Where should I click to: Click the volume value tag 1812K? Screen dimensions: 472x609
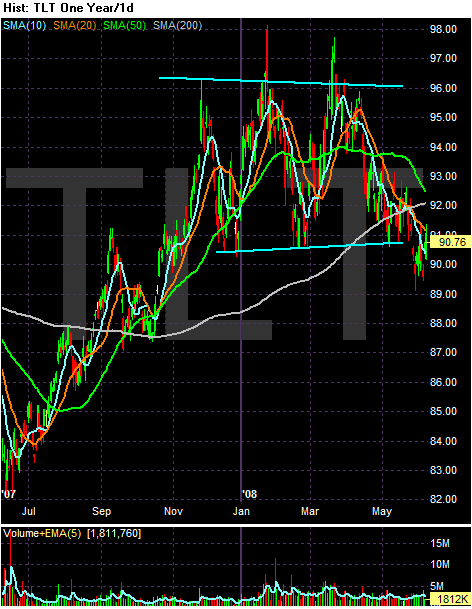(450, 599)
